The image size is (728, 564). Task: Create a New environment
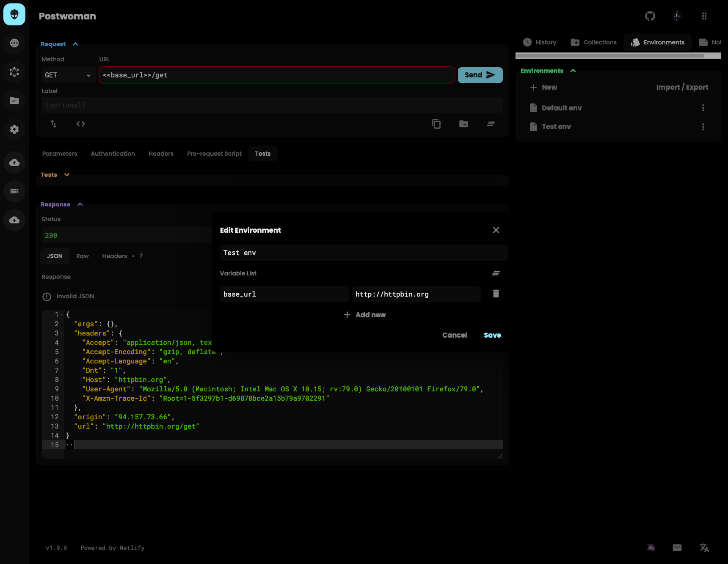[543, 87]
